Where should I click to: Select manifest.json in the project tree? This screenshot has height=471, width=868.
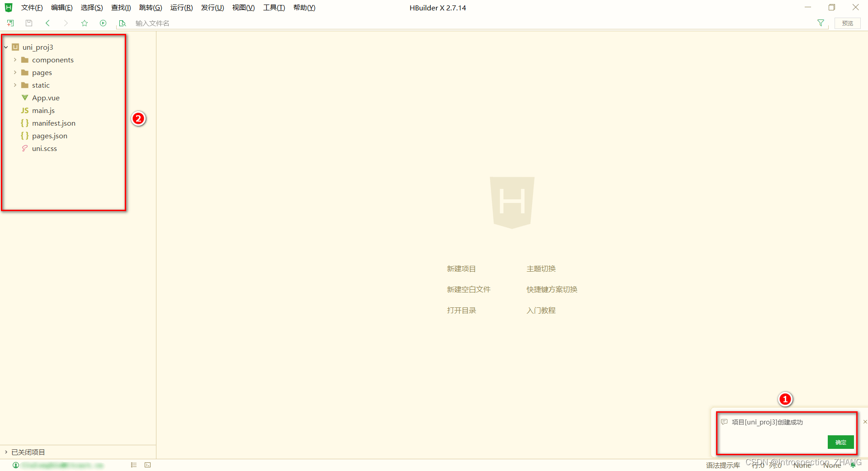[54, 123]
